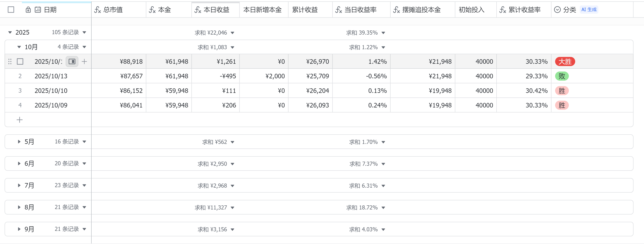Open the 105 条记录 count dropdown

pos(84,33)
